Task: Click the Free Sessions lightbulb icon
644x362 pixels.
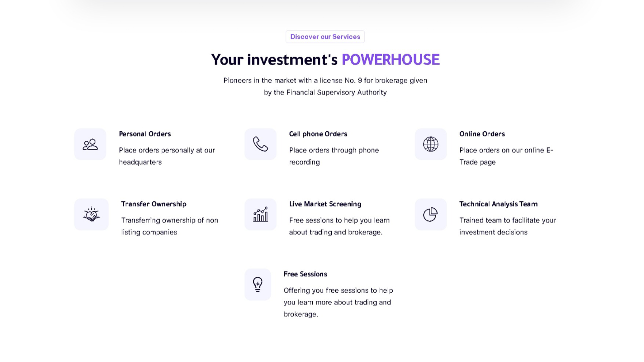Action: [x=258, y=284]
